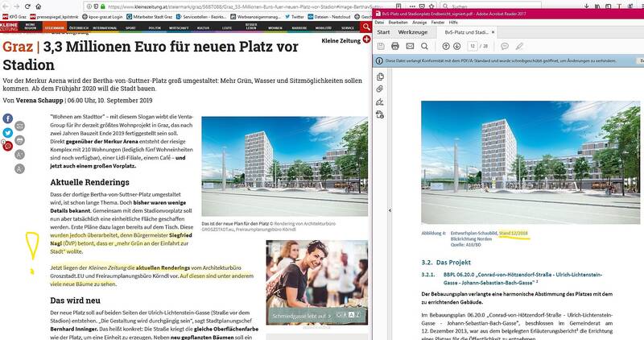Click the padlock icon in the address bar
The width and height of the screenshot is (644, 340).
pyautogui.click(x=102, y=6)
